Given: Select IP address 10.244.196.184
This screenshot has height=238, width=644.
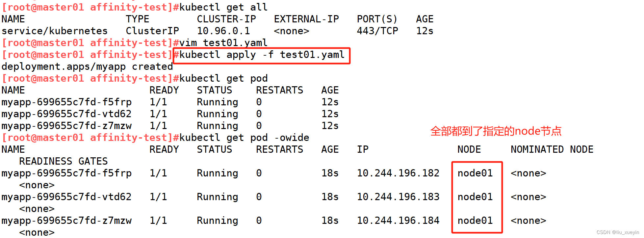Looking at the screenshot, I should click(398, 221).
